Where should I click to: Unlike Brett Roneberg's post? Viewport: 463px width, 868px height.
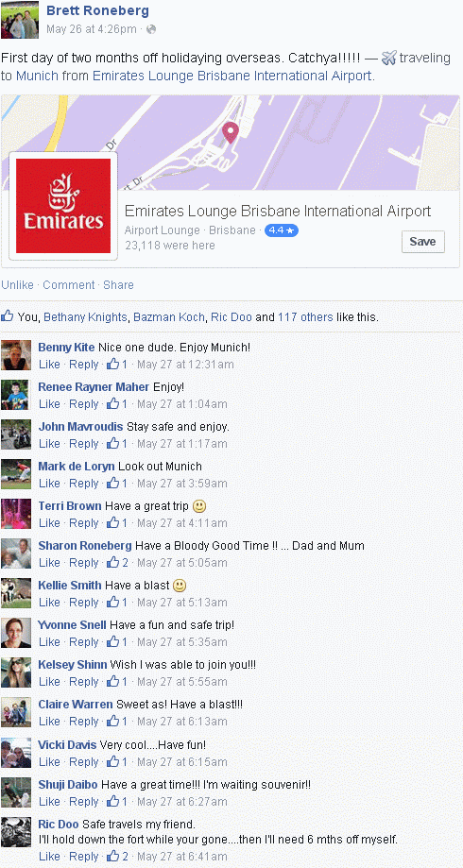pos(18,285)
